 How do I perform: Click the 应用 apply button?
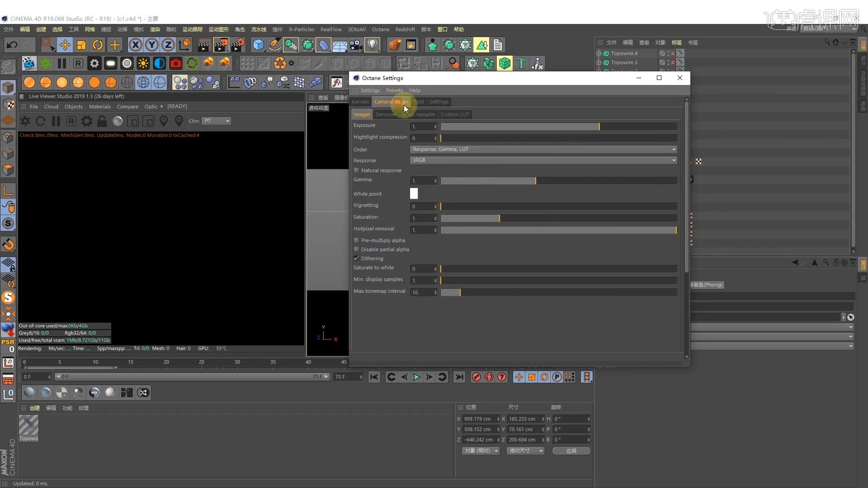click(x=571, y=451)
